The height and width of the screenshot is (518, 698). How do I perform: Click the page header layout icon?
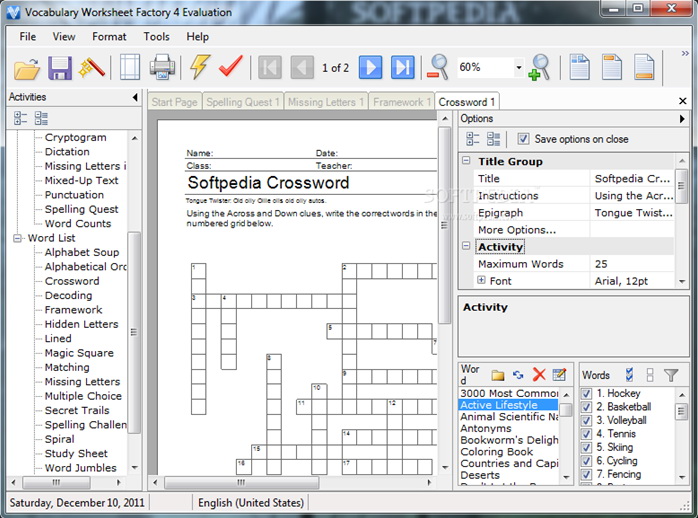612,67
